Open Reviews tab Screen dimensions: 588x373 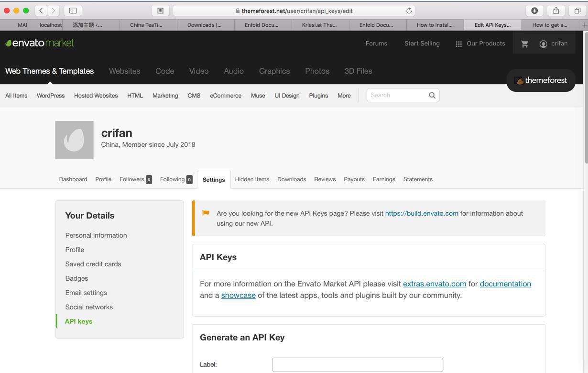click(x=325, y=179)
